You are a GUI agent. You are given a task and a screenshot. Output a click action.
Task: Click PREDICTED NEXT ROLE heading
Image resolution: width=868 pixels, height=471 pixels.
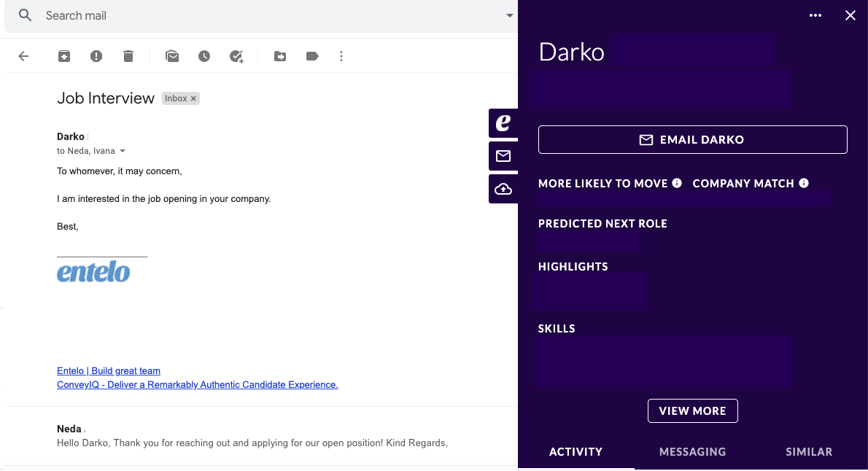click(602, 224)
